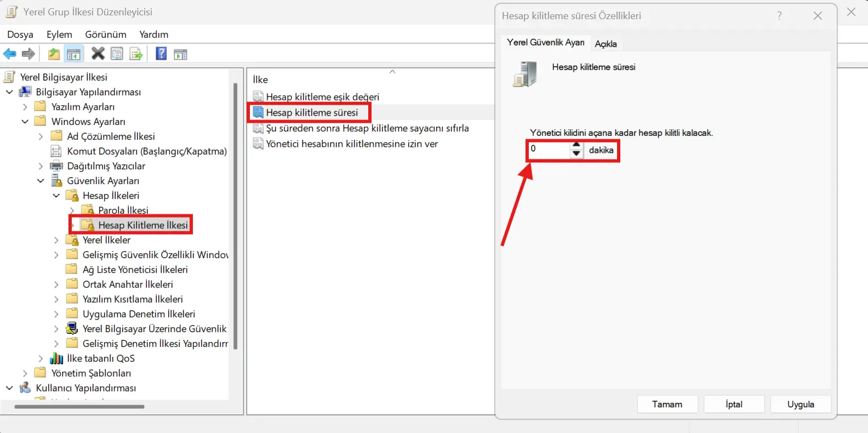This screenshot has width=868, height=433.
Task: Collapse the Bilgisayar Yapılandırması node
Action: pos(9,92)
